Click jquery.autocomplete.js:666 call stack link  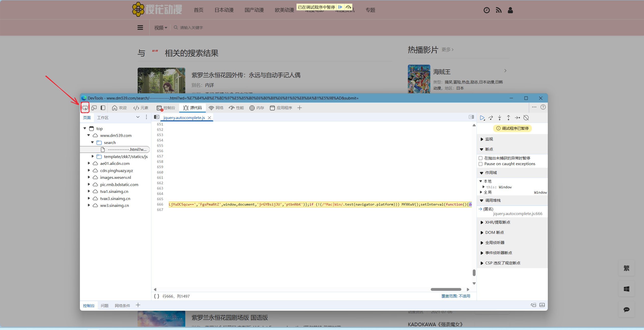518,214
